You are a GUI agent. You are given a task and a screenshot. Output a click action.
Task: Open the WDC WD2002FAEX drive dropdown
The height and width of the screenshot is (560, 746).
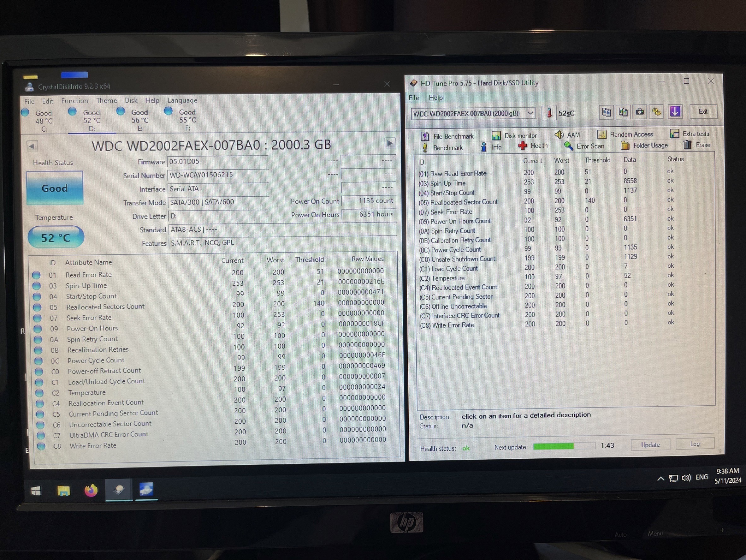click(x=530, y=113)
